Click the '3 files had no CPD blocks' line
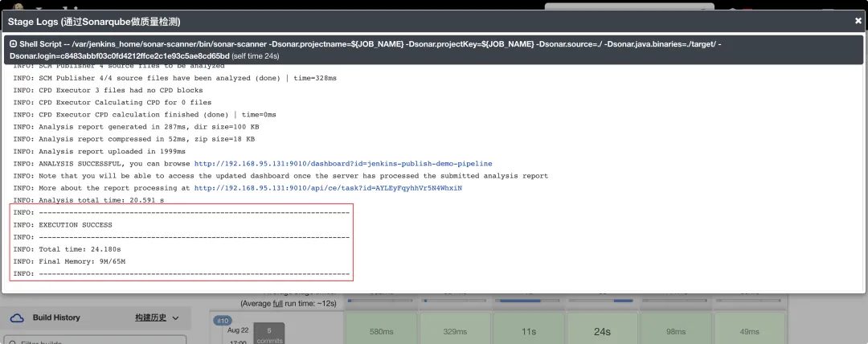 click(x=108, y=91)
